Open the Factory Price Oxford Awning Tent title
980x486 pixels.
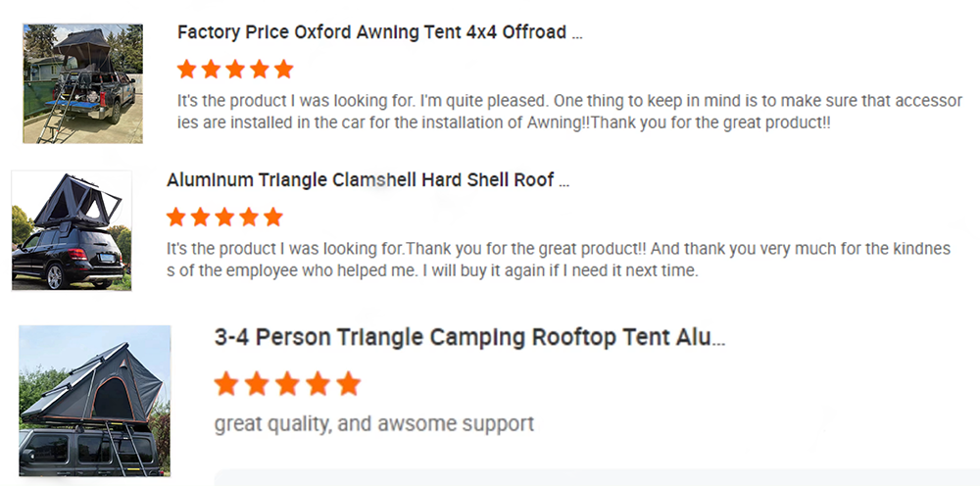[x=380, y=32]
